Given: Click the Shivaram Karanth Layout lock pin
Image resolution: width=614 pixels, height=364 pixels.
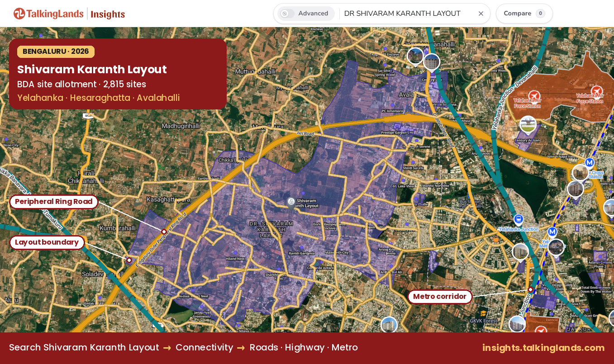Looking at the screenshot, I should point(291,201).
